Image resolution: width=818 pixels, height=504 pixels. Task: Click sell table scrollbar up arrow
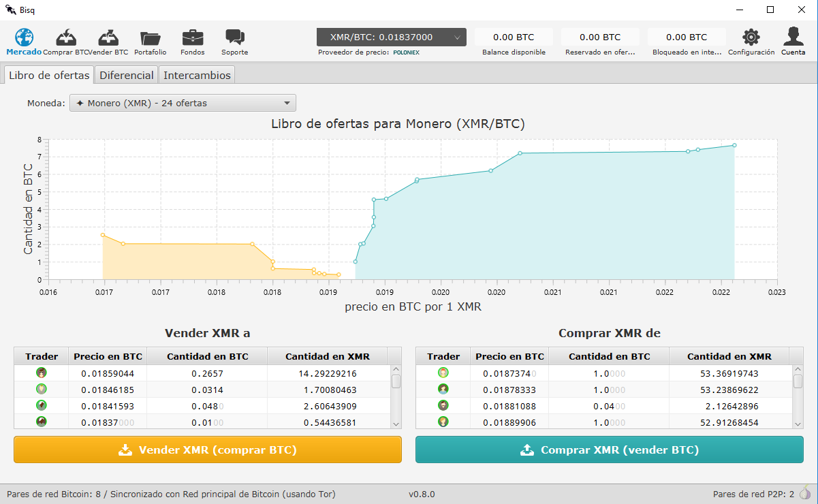click(396, 370)
